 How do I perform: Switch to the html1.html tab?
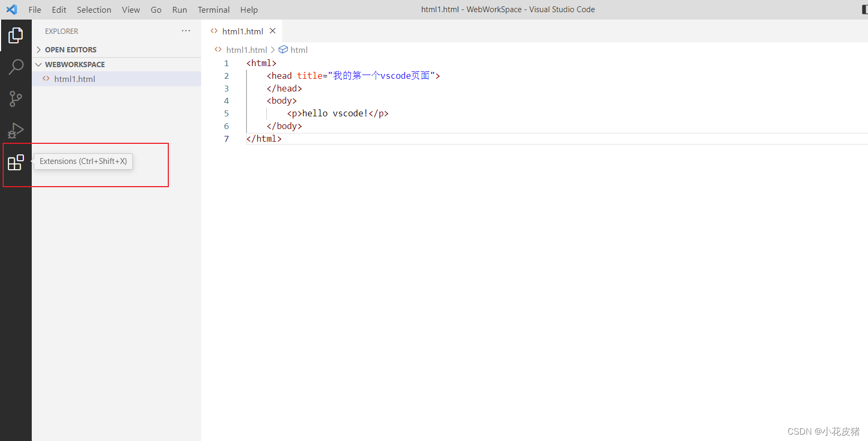pyautogui.click(x=242, y=31)
